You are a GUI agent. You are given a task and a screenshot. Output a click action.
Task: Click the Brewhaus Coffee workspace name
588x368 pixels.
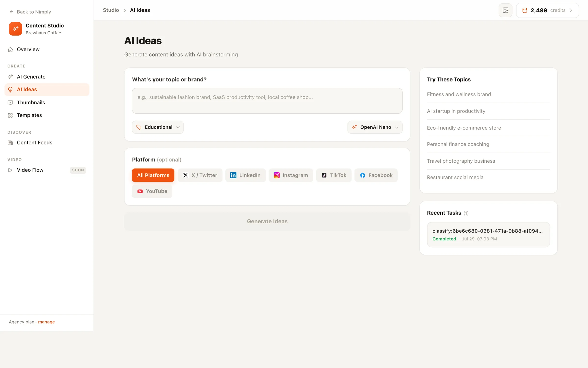43,33
